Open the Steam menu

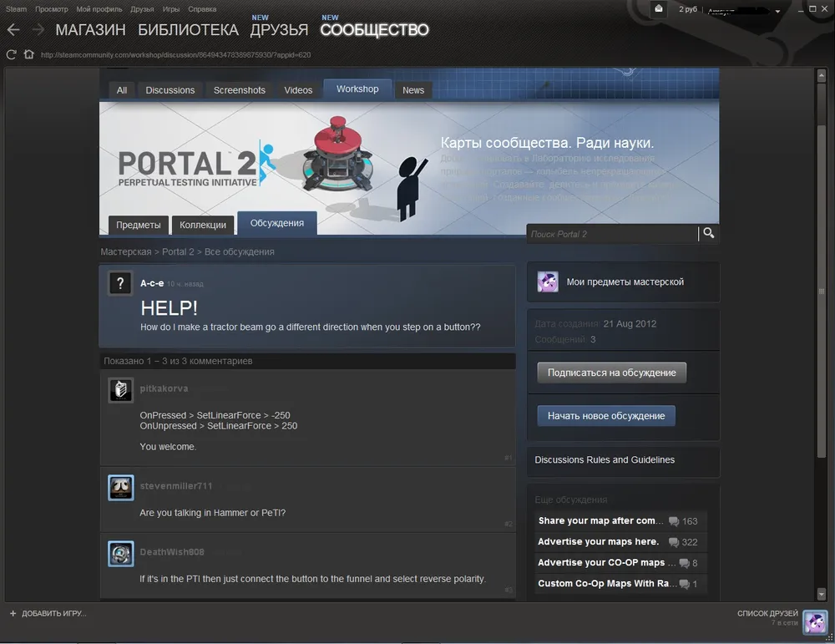pyautogui.click(x=16, y=9)
